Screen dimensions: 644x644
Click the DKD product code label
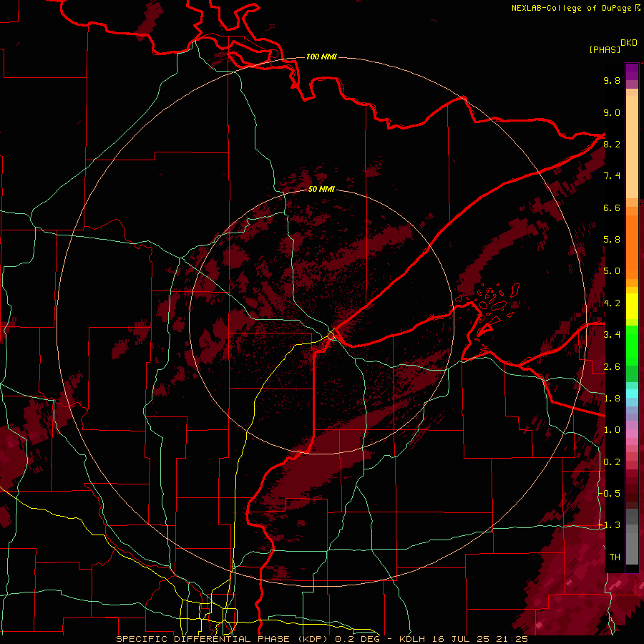coord(628,43)
